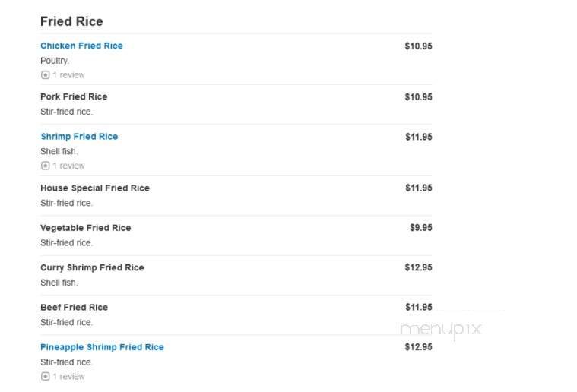Click review icon under Chicken Fried Rice
This screenshot has width=577, height=392.
(x=45, y=75)
